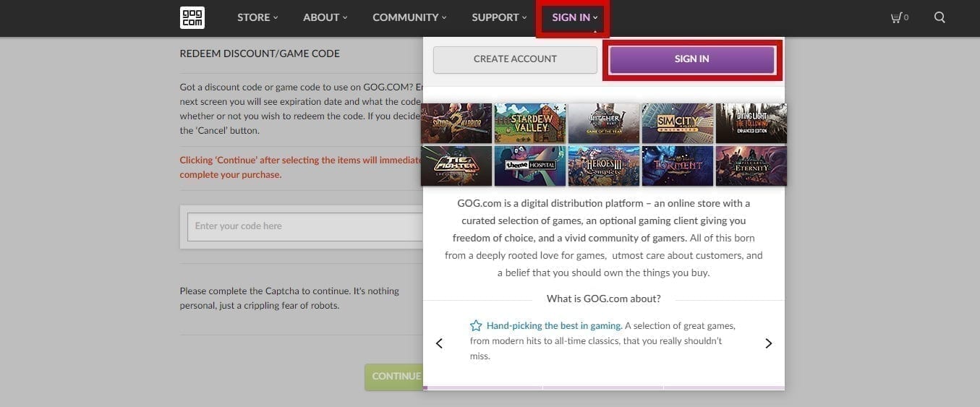Expand the COMMUNITY dropdown menu
This screenshot has height=407, width=980.
(409, 17)
